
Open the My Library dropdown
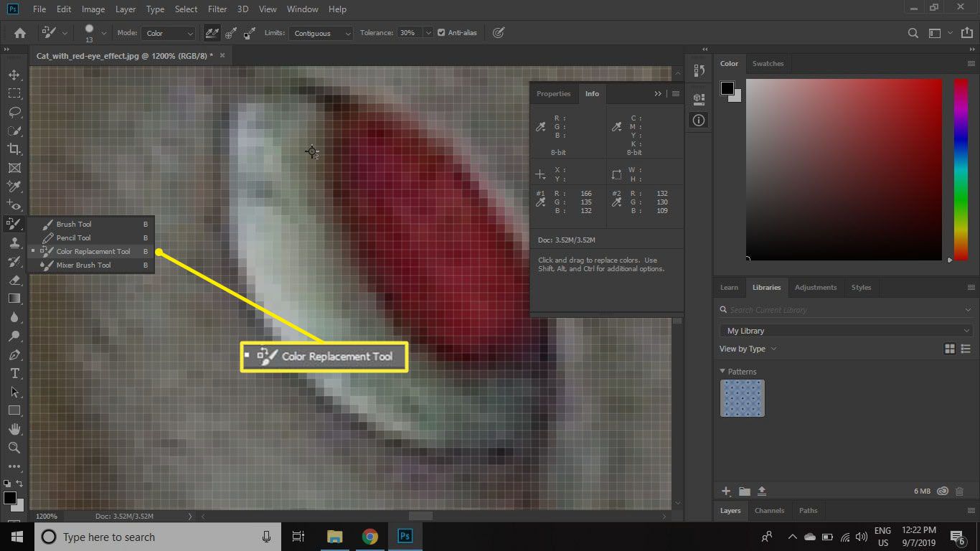[x=846, y=331]
